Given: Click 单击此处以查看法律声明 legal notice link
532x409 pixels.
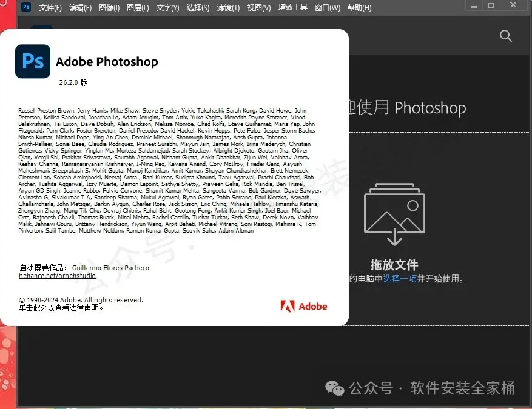Looking at the screenshot, I should click(x=62, y=308).
